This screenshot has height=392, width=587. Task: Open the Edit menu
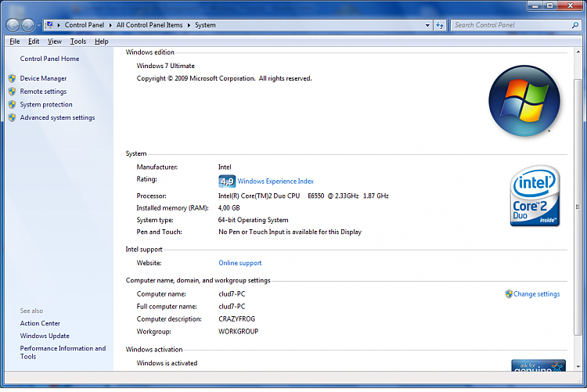point(34,41)
